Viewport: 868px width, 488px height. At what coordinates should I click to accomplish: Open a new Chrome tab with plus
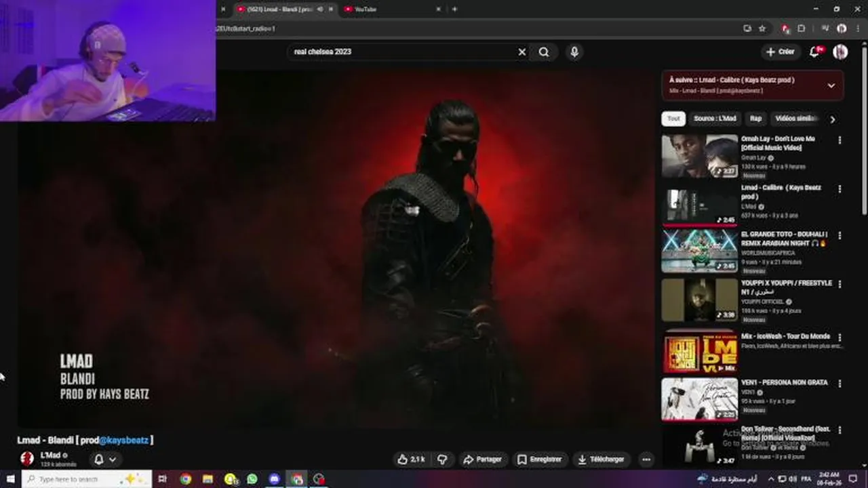tap(454, 9)
